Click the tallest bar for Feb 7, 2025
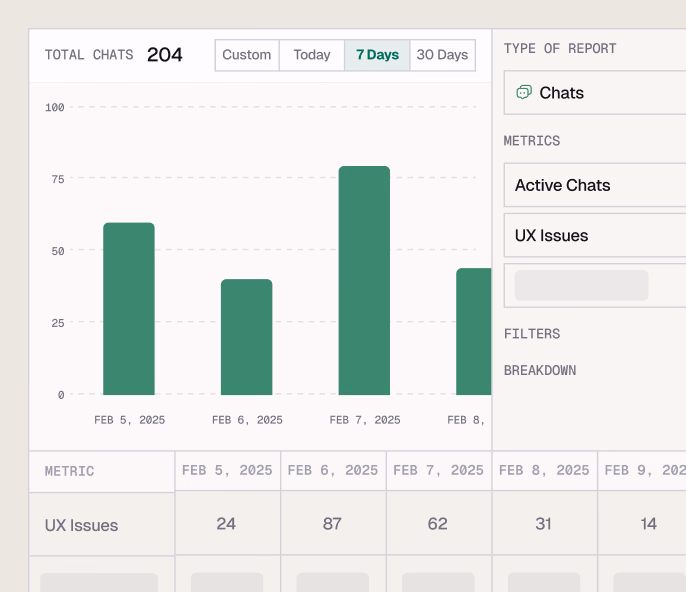Screen dimensions: 686x592 click(364, 280)
